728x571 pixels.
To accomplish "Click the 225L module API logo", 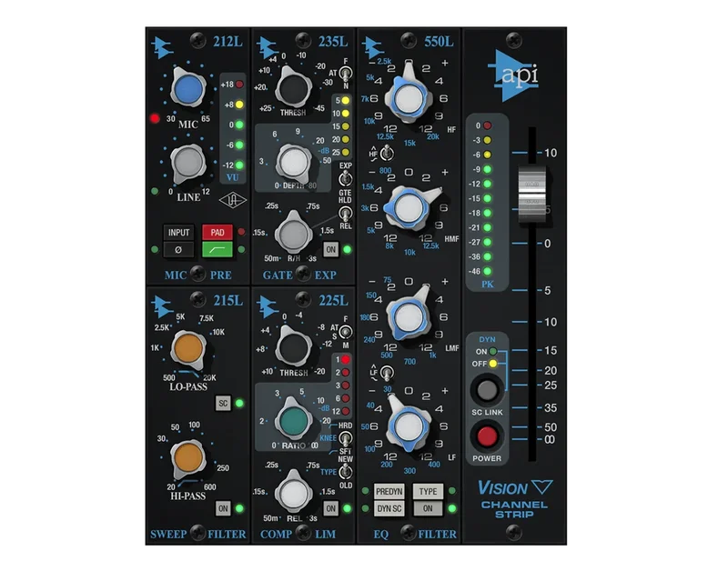I will coord(268,306).
